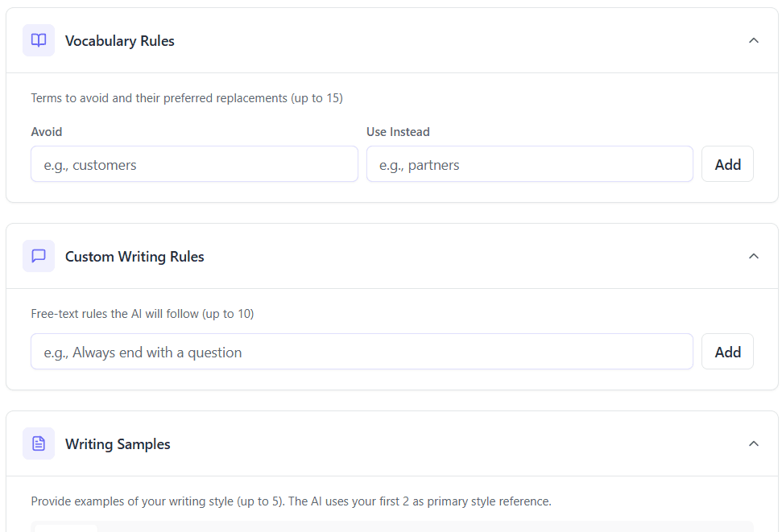Focus the Use Instead input field

tap(529, 164)
